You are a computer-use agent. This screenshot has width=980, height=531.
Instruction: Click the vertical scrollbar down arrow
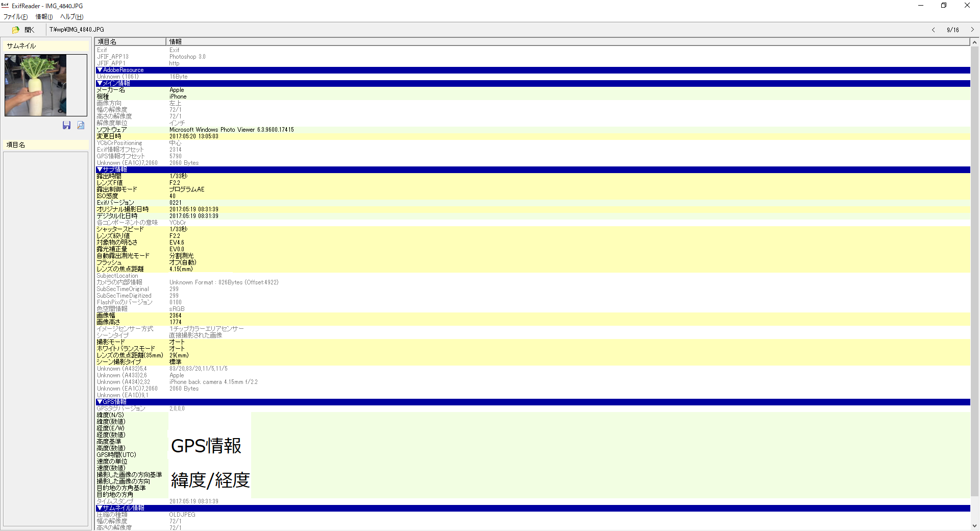point(974,526)
